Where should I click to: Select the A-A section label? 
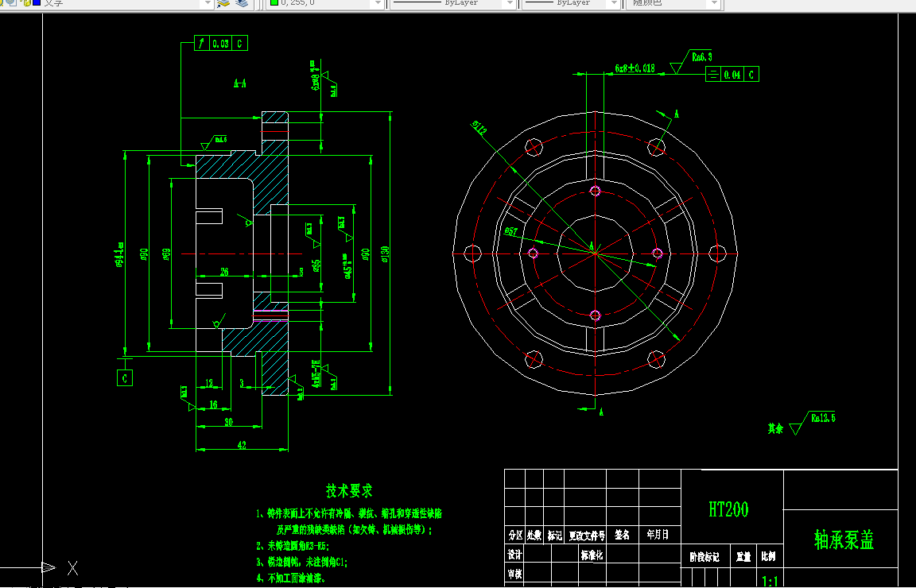click(239, 83)
